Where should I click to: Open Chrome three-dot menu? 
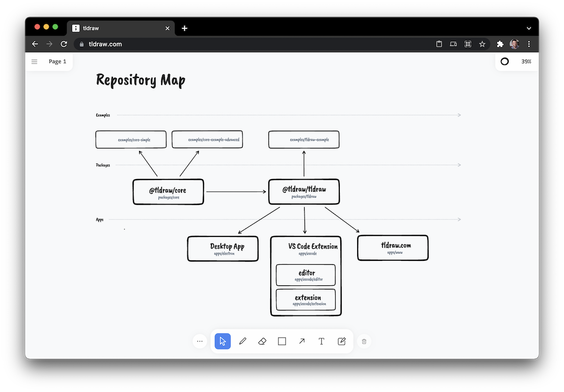529,44
